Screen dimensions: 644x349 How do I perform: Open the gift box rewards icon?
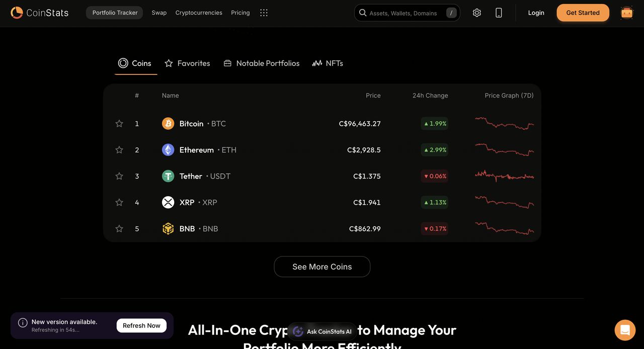click(627, 13)
